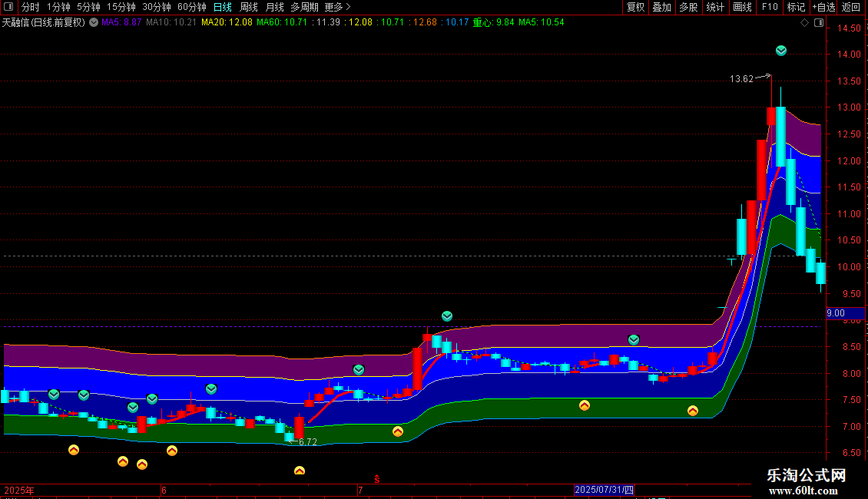Click the 6.50 price axis label
This screenshot has height=499, width=868.
coord(851,452)
